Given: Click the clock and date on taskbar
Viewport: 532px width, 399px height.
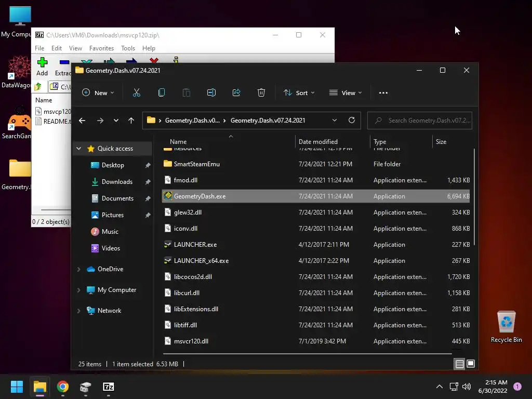Looking at the screenshot, I should tap(493, 387).
